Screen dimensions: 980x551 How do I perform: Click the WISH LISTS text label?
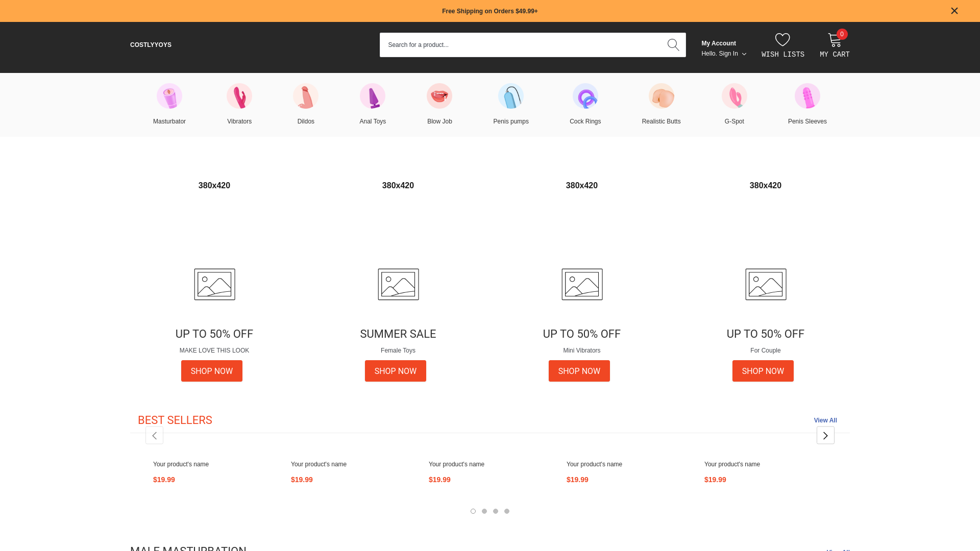click(783, 55)
